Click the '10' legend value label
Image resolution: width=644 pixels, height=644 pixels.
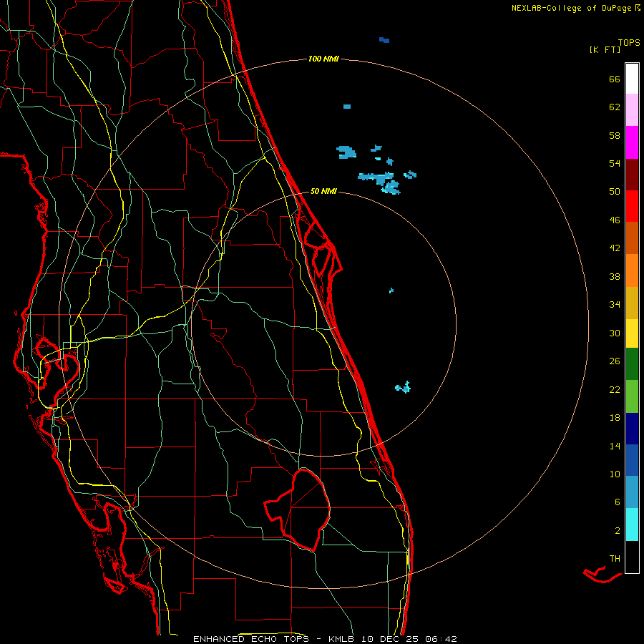[615, 474]
